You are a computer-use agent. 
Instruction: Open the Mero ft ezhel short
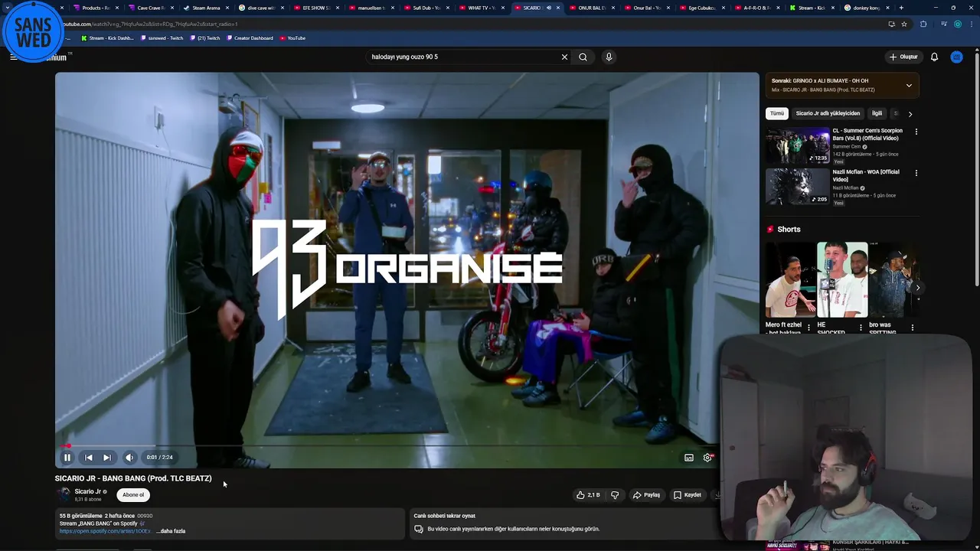pos(790,280)
